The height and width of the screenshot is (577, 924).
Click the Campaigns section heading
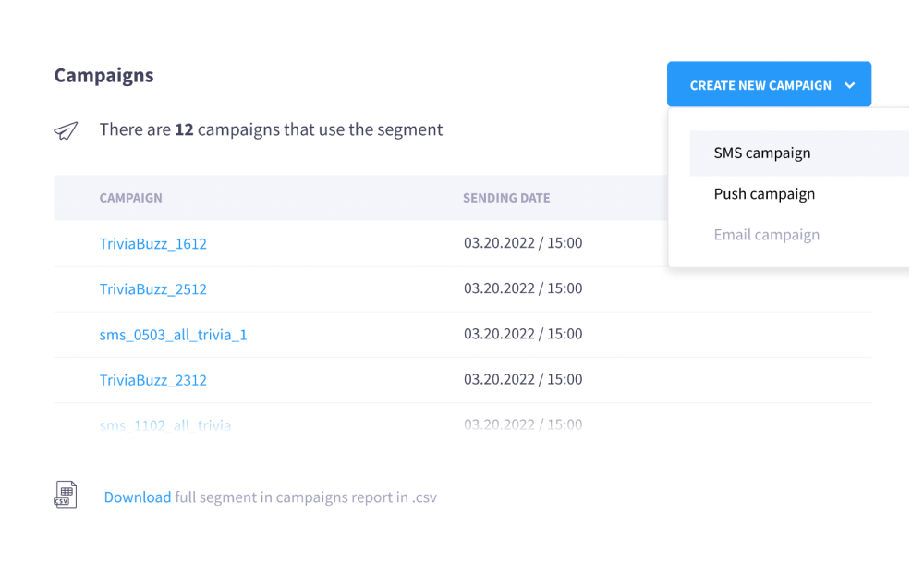point(103,76)
